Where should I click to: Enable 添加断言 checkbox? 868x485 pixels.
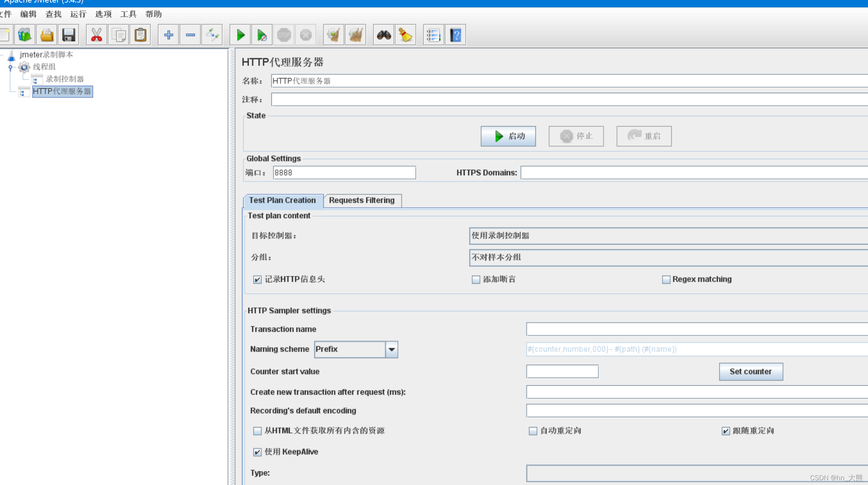pos(476,279)
